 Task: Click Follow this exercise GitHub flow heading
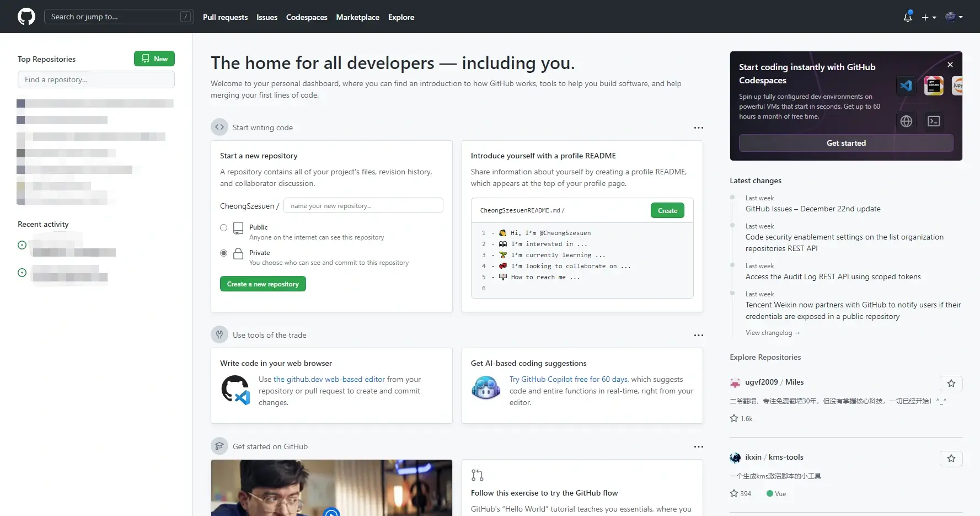coord(544,493)
